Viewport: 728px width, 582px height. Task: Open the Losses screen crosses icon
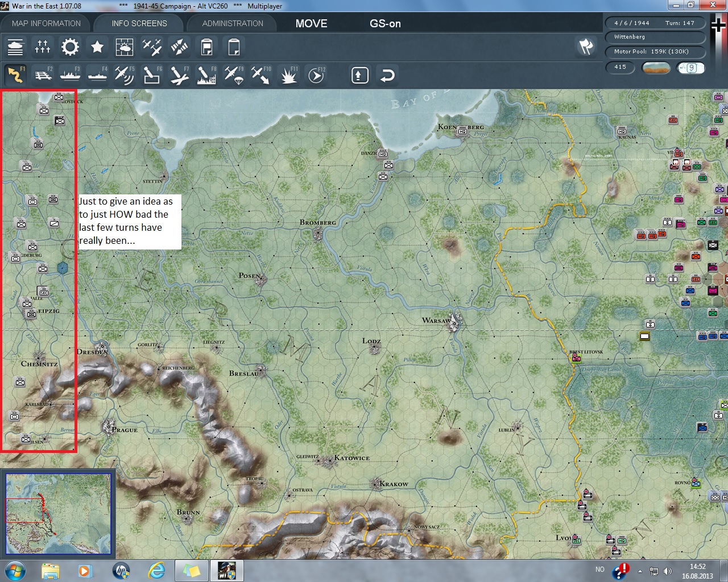(x=43, y=47)
